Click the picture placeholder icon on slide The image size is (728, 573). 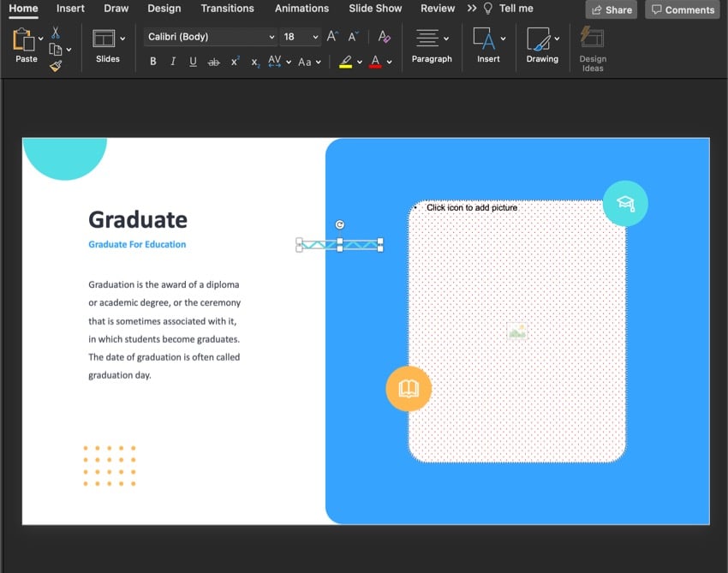(x=516, y=331)
